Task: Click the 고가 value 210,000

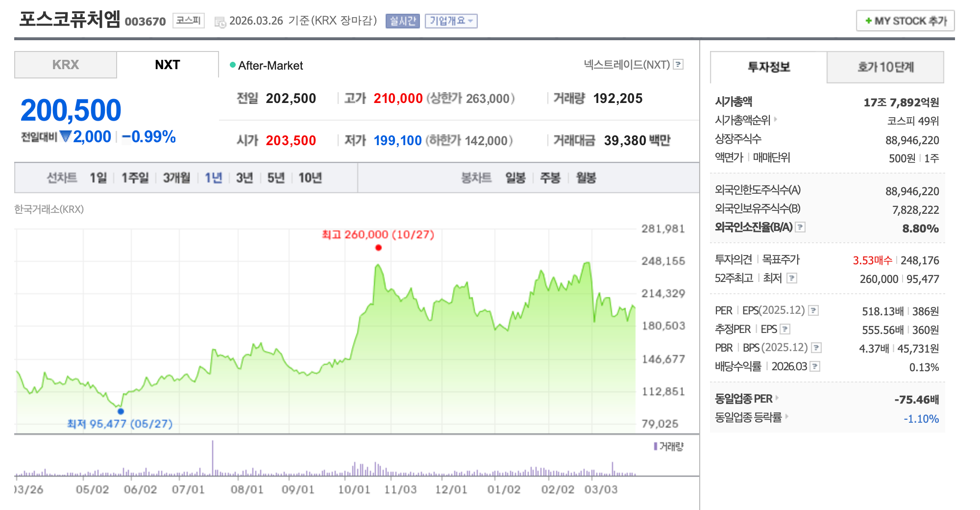Action: pyautogui.click(x=398, y=99)
